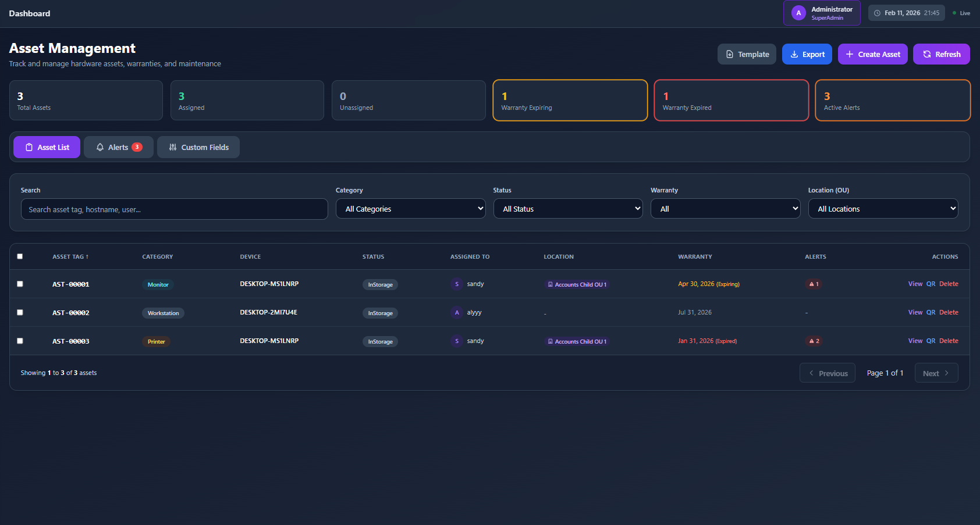The height and width of the screenshot is (525, 980).
Task: Check the select-all checkbox in table header
Action: tap(20, 256)
